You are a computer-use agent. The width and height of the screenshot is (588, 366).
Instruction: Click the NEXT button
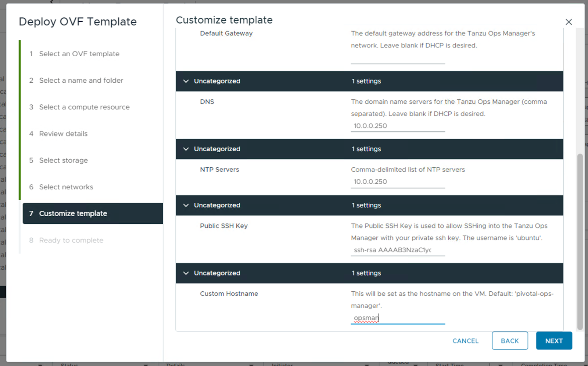(x=554, y=341)
